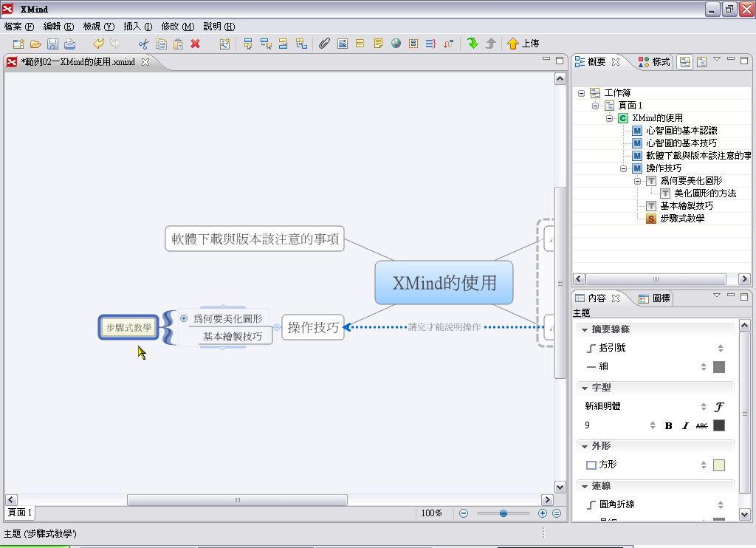The width and height of the screenshot is (756, 548).
Task: Click the new sheet icon in the toolbar
Action: [224, 44]
